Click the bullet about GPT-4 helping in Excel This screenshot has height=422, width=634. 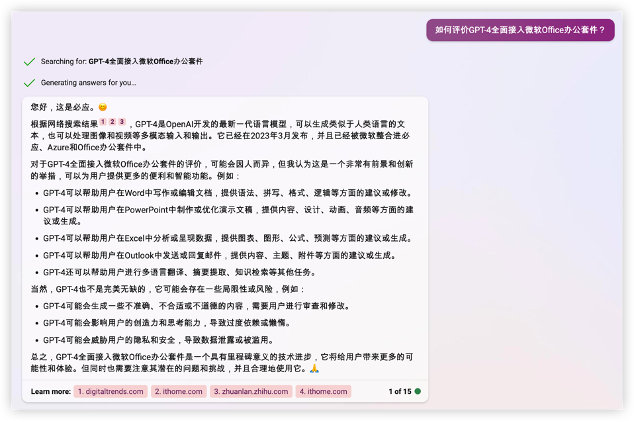click(x=228, y=238)
